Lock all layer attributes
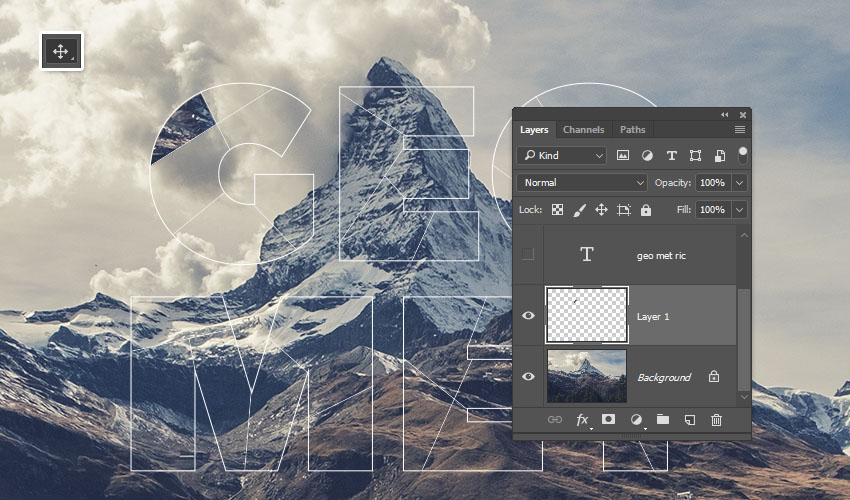The image size is (850, 500). (x=646, y=210)
